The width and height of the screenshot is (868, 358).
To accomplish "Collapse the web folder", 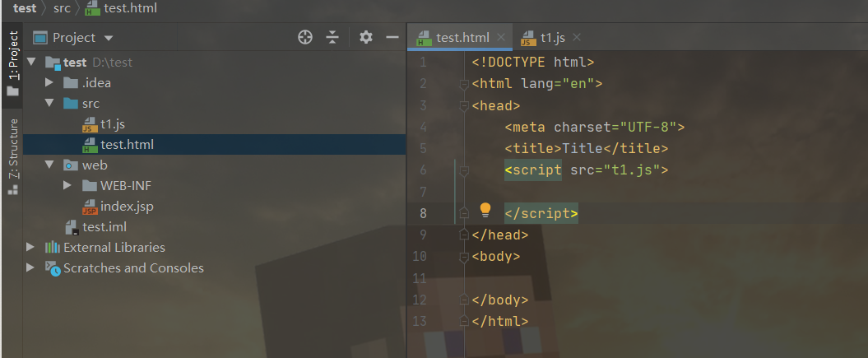I will (x=49, y=165).
